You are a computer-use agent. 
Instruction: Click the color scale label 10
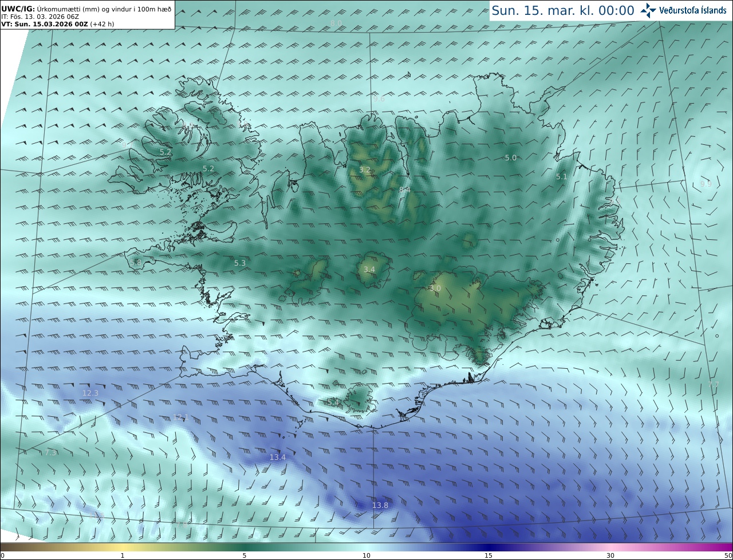[366, 555]
